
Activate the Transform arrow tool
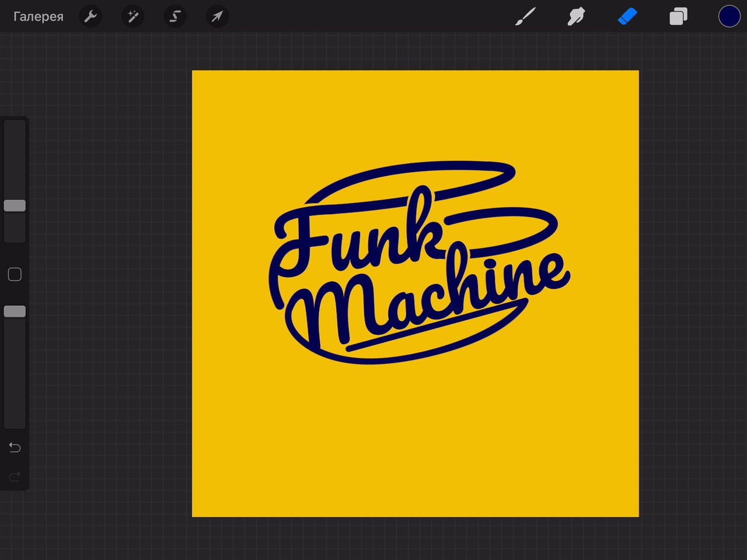click(217, 16)
